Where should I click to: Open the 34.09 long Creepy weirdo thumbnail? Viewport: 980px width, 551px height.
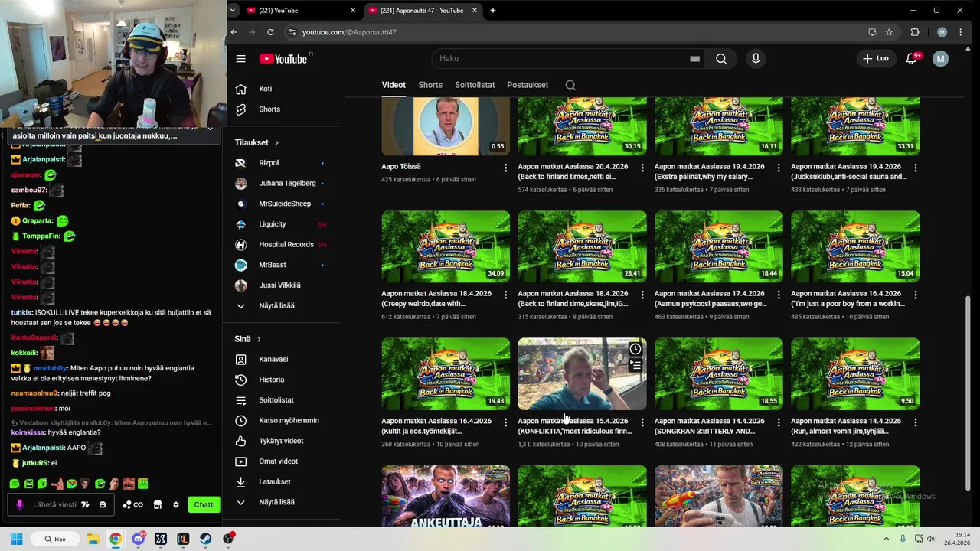(x=446, y=246)
